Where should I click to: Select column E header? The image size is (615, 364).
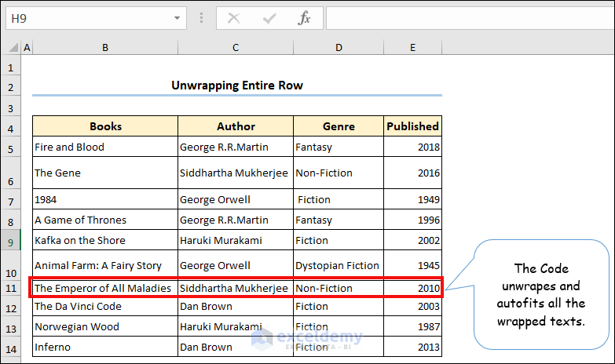pyautogui.click(x=412, y=47)
